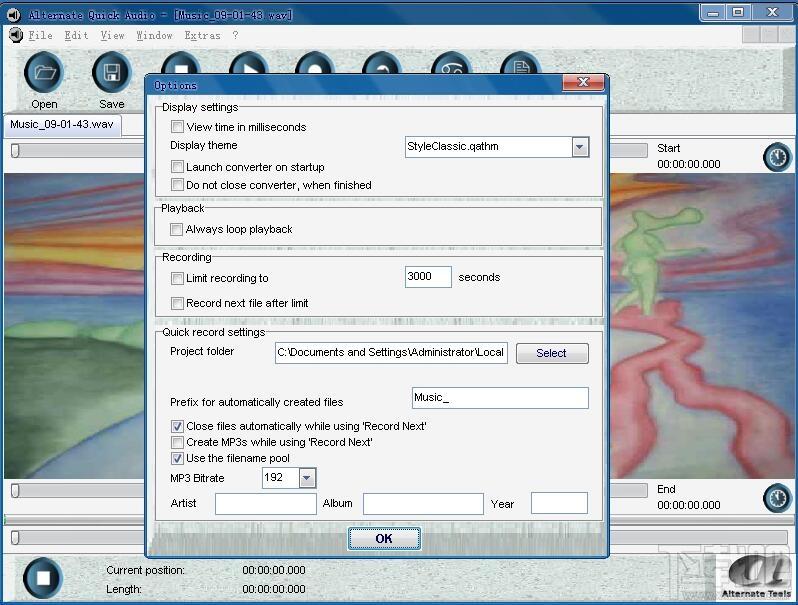Click the StyleClassic.qathm theme combo box
The width and height of the screenshot is (798, 605).
coord(497,147)
